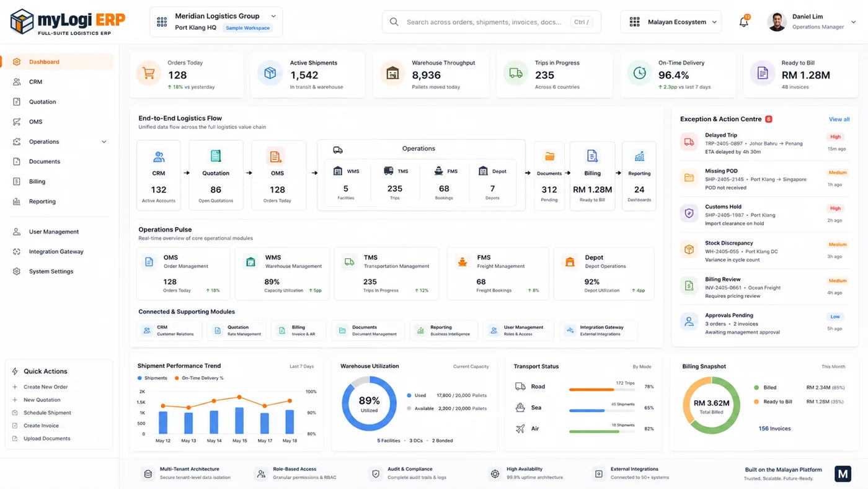Image resolution: width=868 pixels, height=489 pixels.
Task: Click the Air plane icon in Transport Status
Action: click(x=520, y=429)
